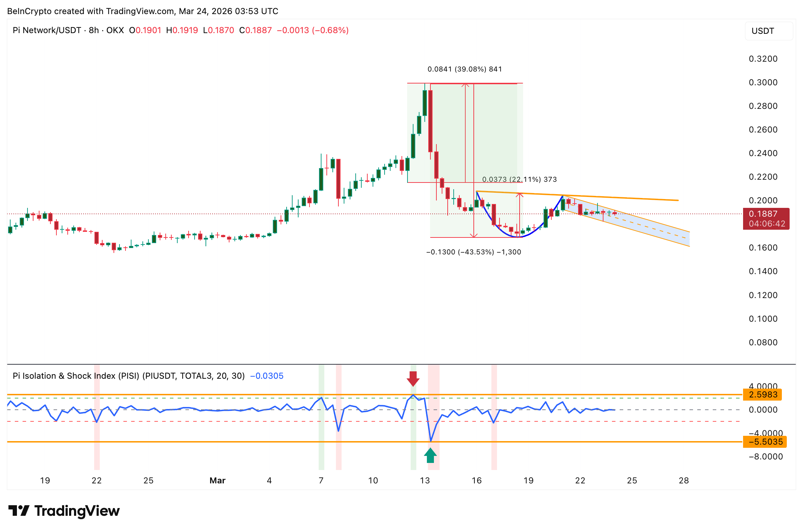Click date 13 on the time axis
This screenshot has width=803, height=532.
[x=425, y=481]
